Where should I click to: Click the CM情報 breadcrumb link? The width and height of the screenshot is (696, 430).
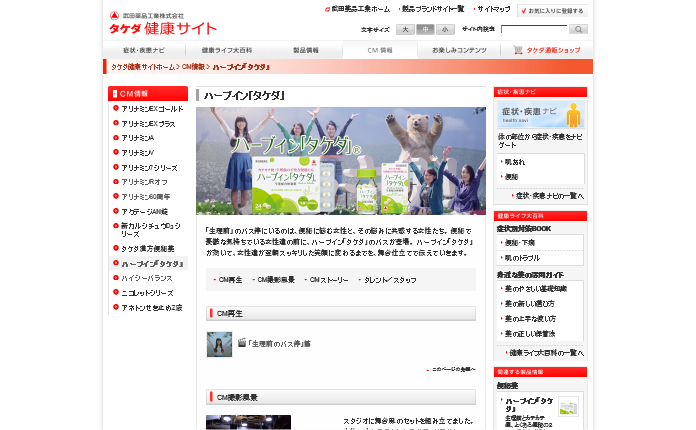tap(194, 67)
